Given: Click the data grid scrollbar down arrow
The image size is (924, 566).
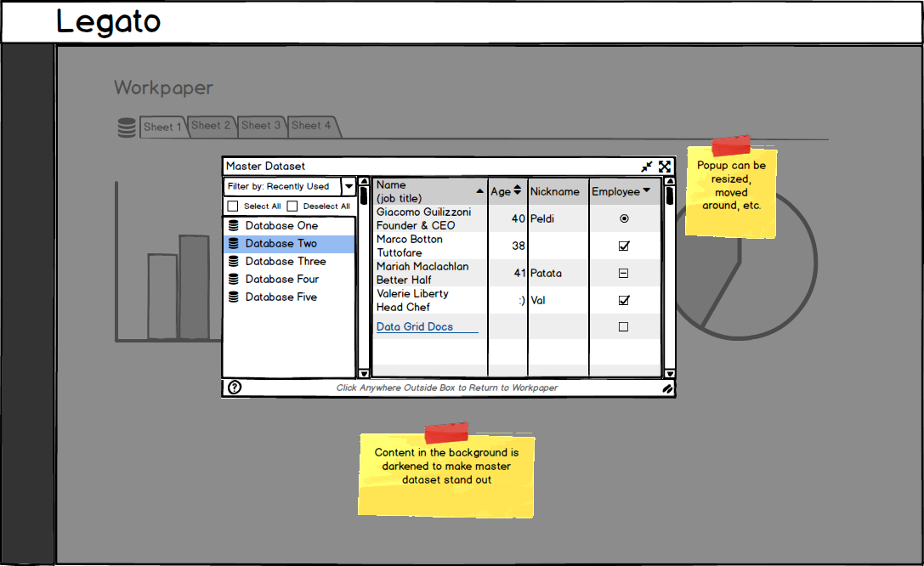Looking at the screenshot, I should (x=670, y=373).
